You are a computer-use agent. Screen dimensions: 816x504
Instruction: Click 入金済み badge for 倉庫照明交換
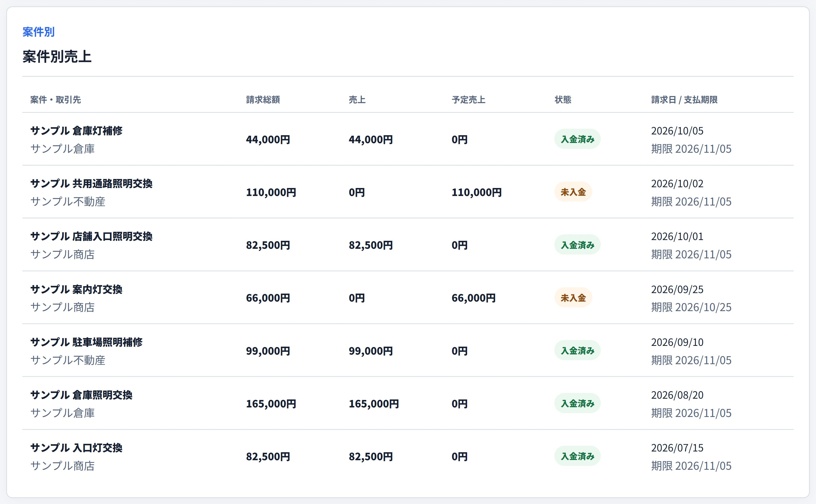577,403
